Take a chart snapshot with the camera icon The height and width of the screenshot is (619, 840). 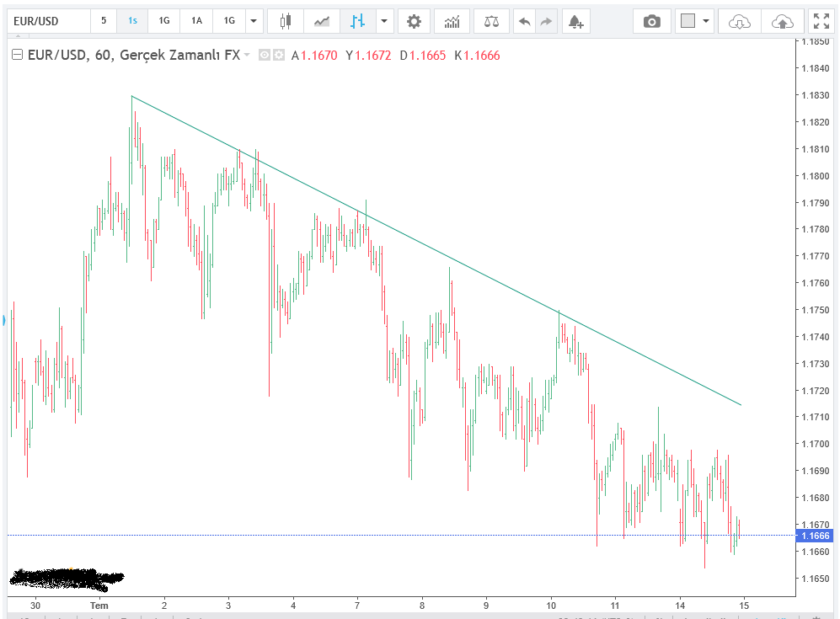point(651,21)
